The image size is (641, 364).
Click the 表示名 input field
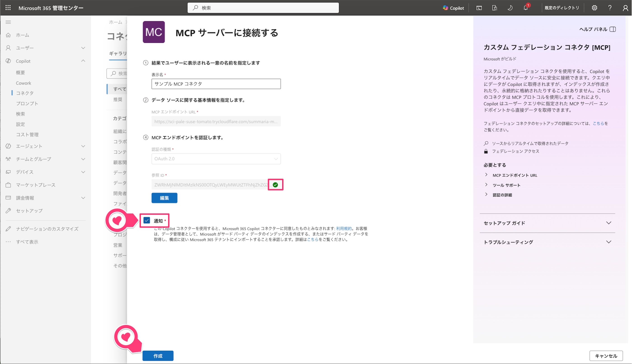coord(216,84)
